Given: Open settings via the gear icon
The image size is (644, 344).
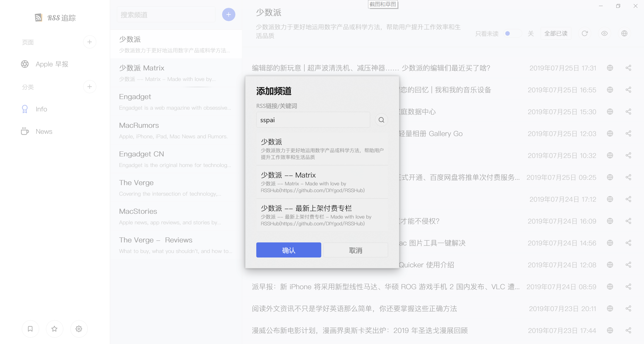Looking at the screenshot, I should click(79, 329).
